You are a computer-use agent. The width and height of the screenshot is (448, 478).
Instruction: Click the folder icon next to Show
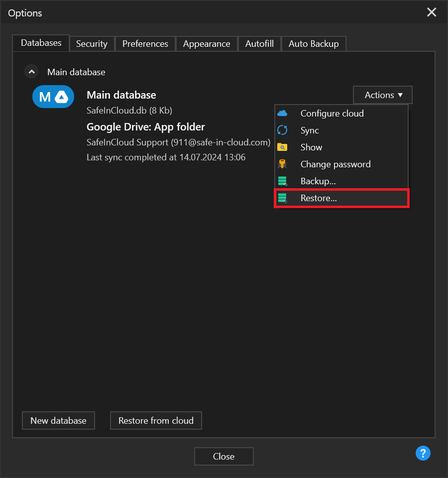[282, 147]
